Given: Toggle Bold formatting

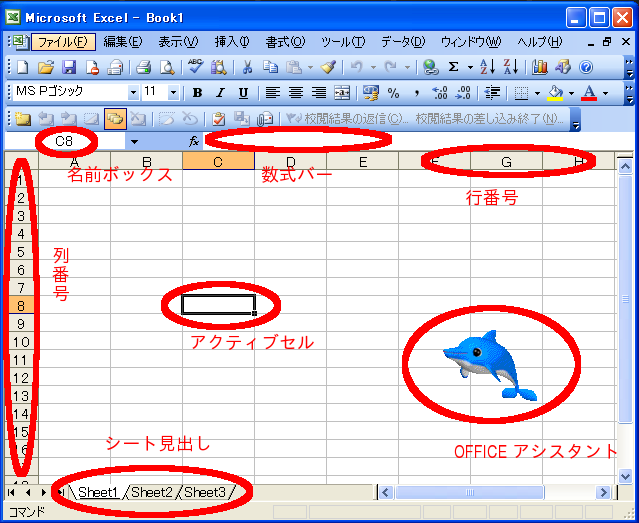Looking at the screenshot, I should [x=197, y=92].
